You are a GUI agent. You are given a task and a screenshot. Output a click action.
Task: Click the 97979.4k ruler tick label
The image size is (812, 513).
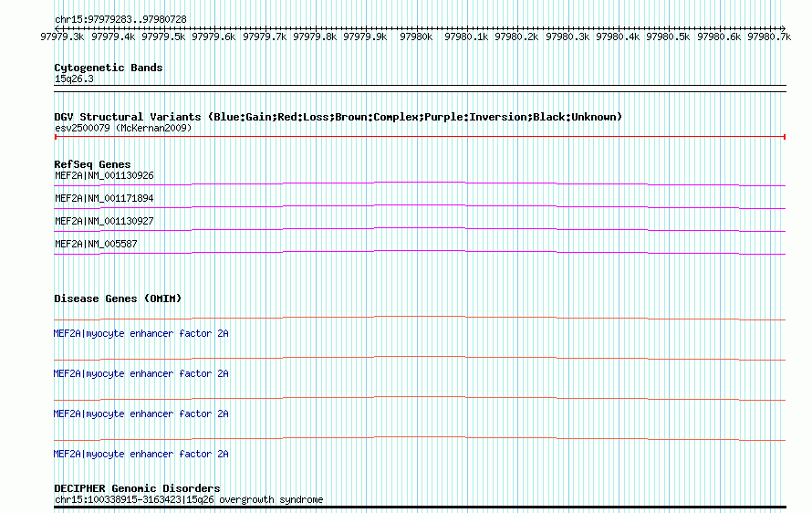click(x=113, y=37)
